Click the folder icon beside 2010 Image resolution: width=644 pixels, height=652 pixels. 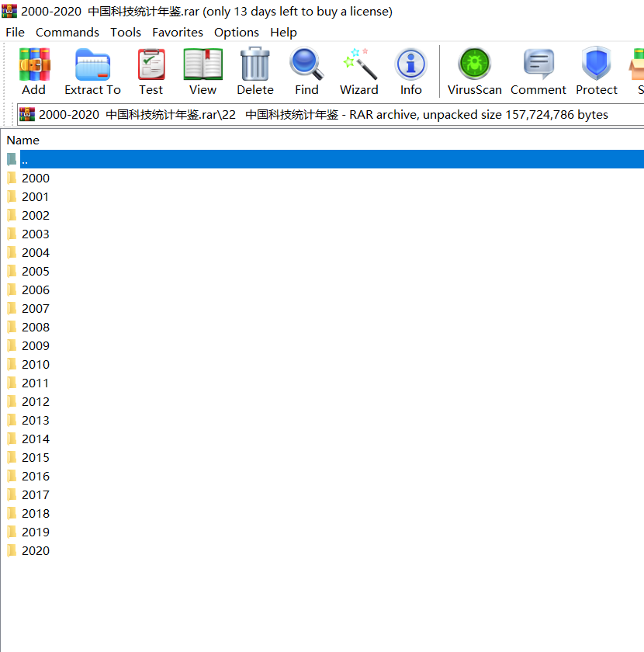pyautogui.click(x=12, y=364)
